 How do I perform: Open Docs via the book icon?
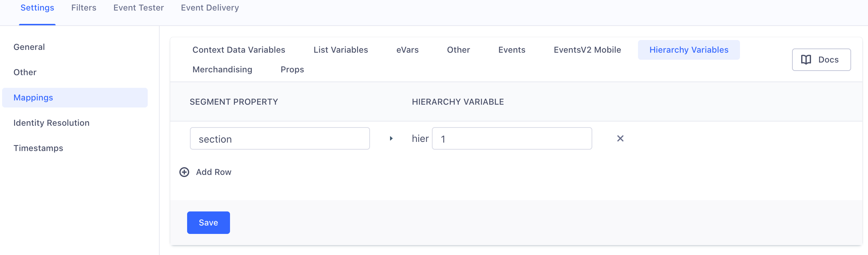(806, 60)
